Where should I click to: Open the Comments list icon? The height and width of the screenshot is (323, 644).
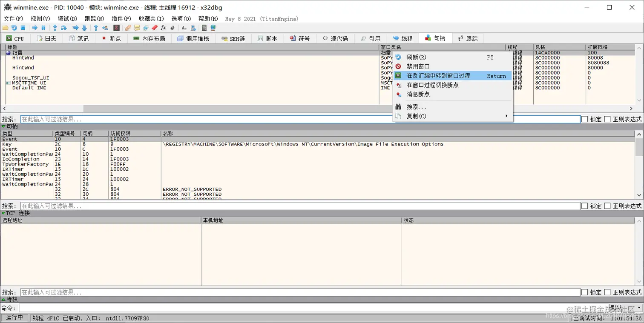(137, 28)
